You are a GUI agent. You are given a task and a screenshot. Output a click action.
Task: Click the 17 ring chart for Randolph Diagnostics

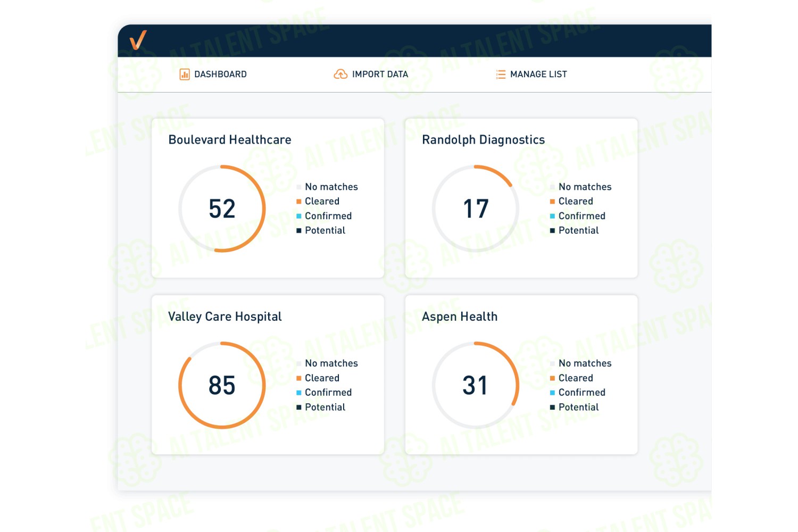tap(476, 209)
